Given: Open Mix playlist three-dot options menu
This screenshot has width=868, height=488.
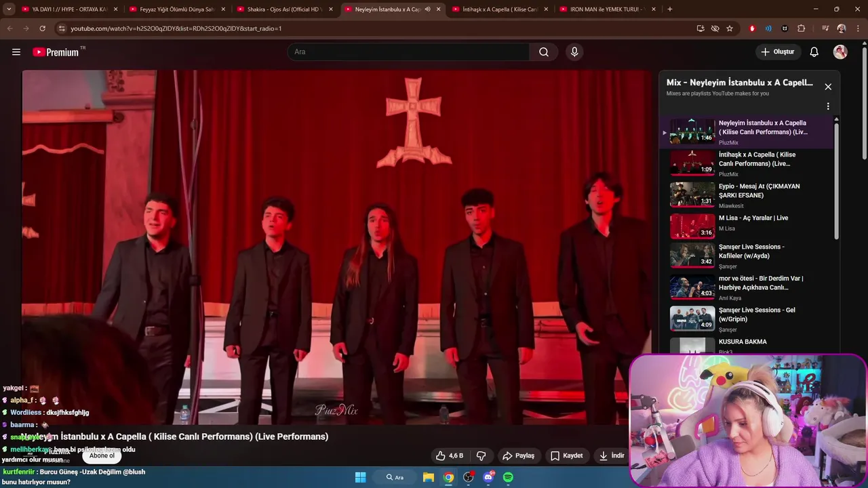Looking at the screenshot, I should (x=828, y=106).
